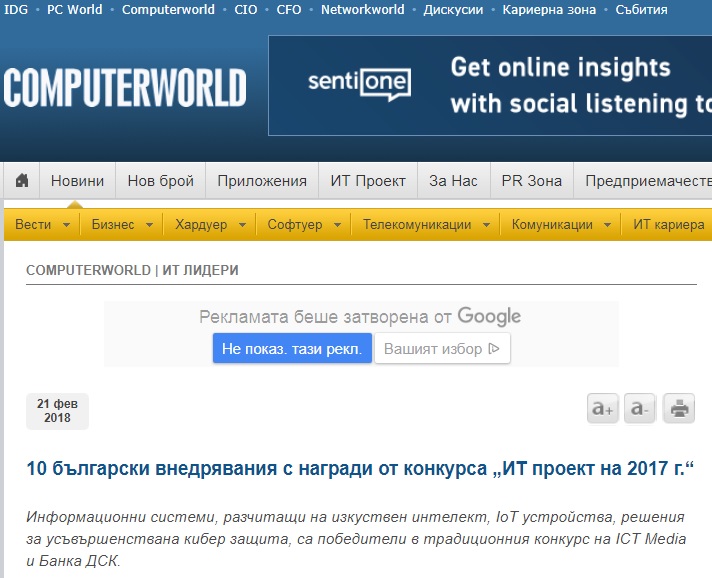Image resolution: width=712 pixels, height=578 pixels.
Task: Decrease article font size with a- icon
Action: (640, 408)
